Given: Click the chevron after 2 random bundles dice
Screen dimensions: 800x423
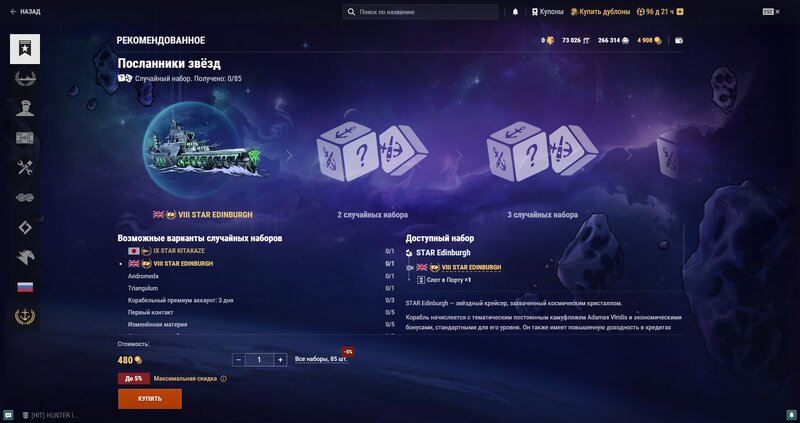Looking at the screenshot, I should (x=459, y=155).
